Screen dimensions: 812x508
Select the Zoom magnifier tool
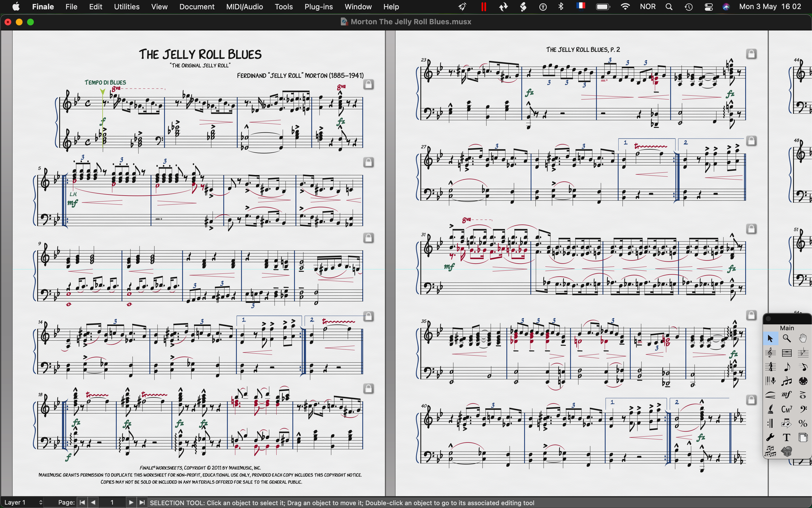tap(787, 339)
